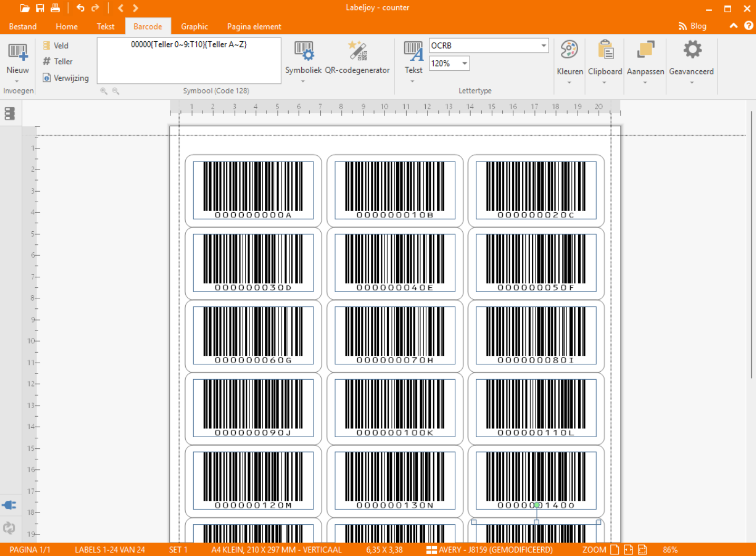This screenshot has height=556, width=756.
Task: Click the Save icon in the title bar
Action: (x=40, y=8)
